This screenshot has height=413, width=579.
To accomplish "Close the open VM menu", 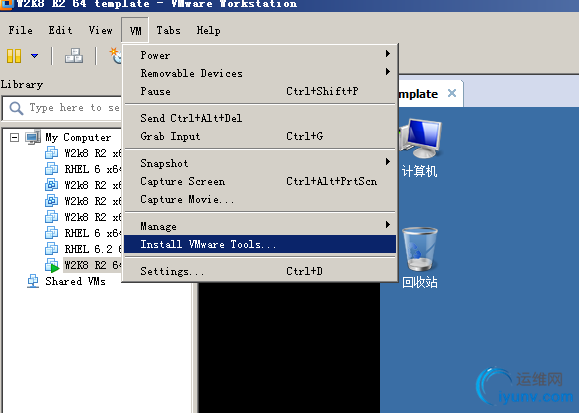I will 135,30.
